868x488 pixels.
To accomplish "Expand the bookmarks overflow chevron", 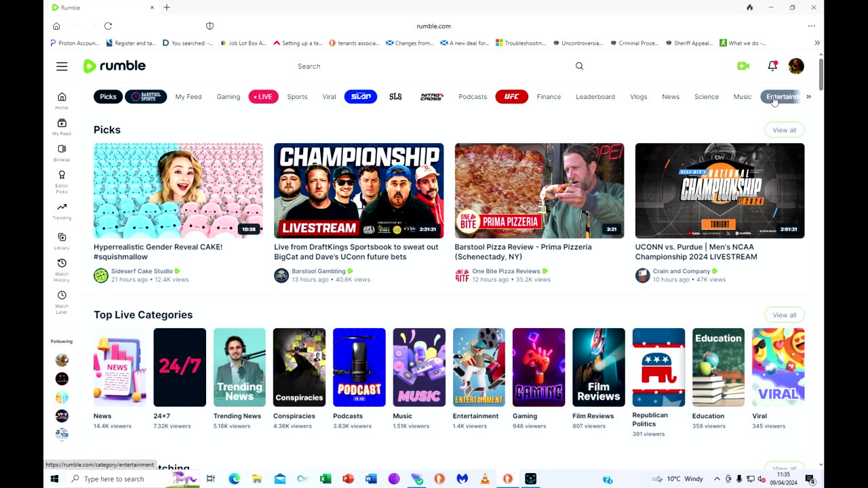I will coord(816,43).
